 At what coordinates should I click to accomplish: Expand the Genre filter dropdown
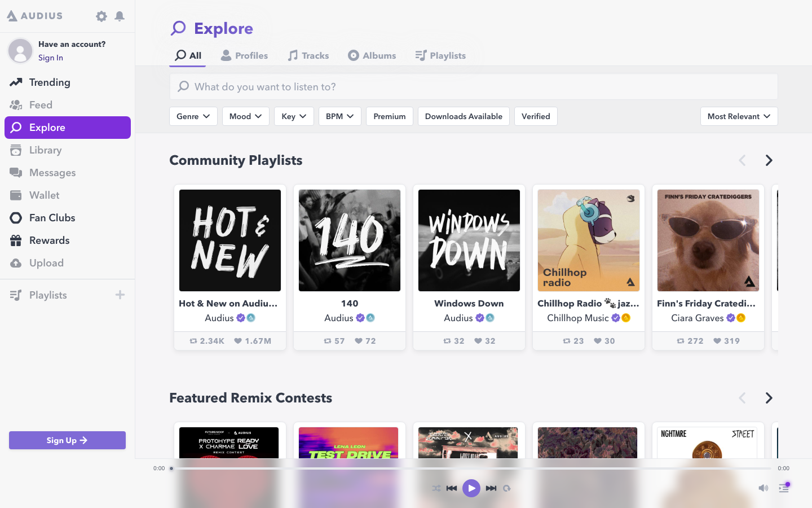tap(193, 116)
